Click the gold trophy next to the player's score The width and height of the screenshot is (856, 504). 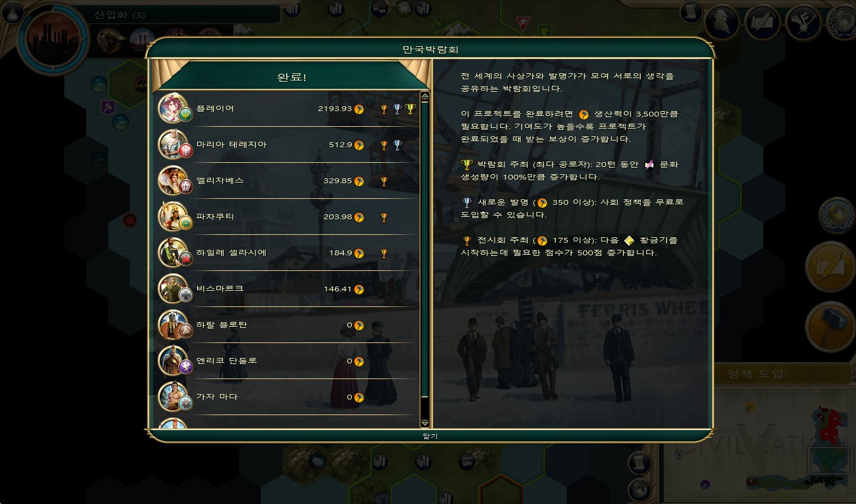point(411,109)
